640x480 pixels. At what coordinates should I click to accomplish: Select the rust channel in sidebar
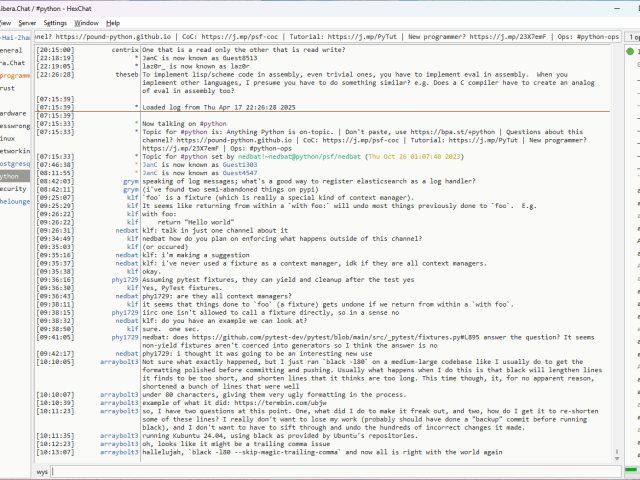[x=8, y=88]
